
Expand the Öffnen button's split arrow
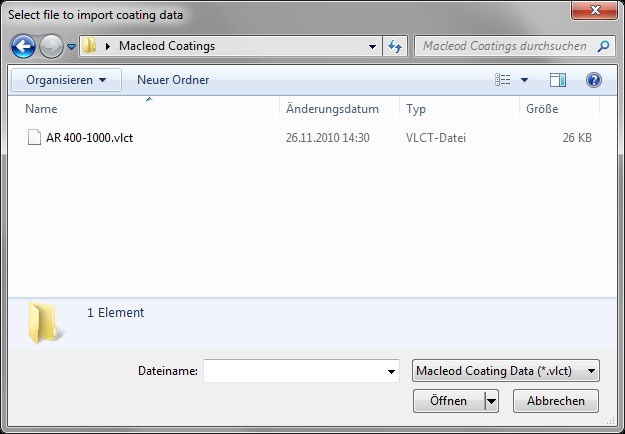491,401
